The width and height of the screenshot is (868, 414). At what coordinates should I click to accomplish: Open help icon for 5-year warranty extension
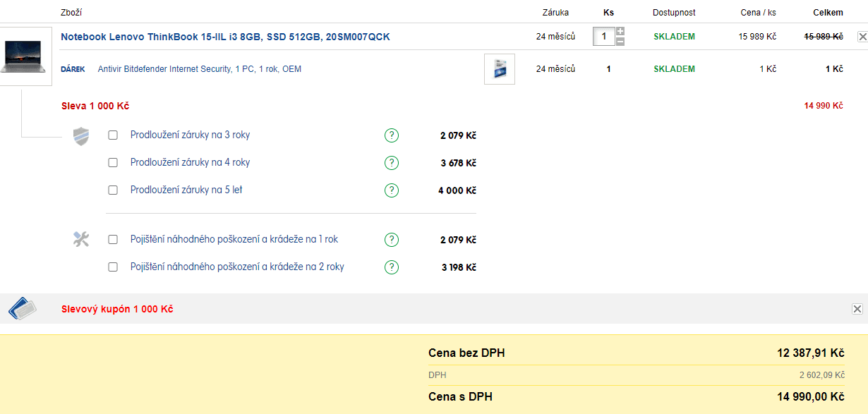coord(392,190)
